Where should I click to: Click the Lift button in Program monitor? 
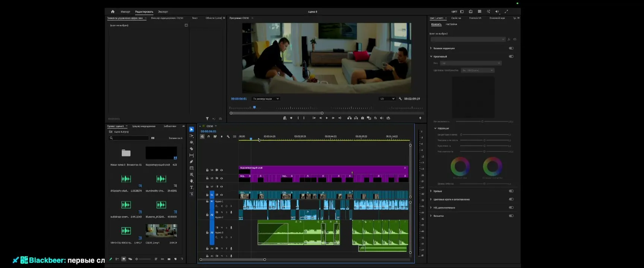(350, 118)
